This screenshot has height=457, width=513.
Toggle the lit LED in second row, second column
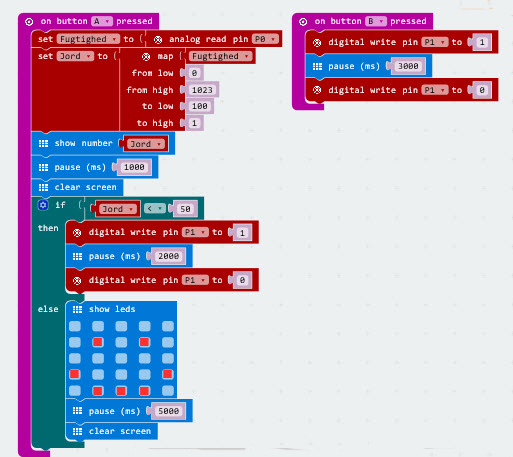98,342
